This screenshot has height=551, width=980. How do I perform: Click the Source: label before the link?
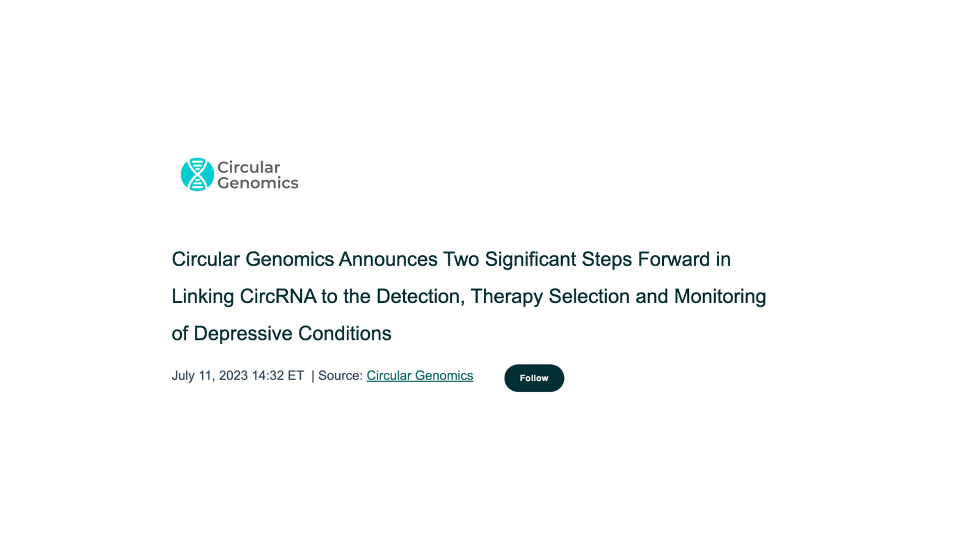pos(341,375)
